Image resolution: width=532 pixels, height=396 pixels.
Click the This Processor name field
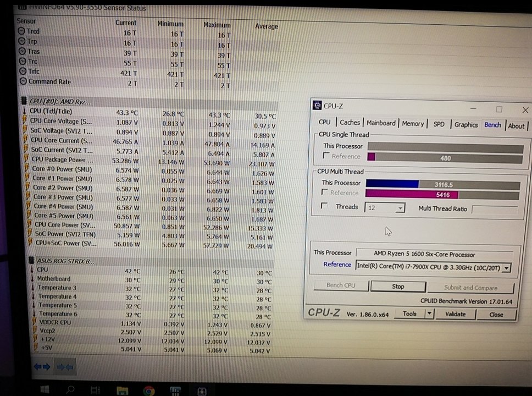[435, 254]
